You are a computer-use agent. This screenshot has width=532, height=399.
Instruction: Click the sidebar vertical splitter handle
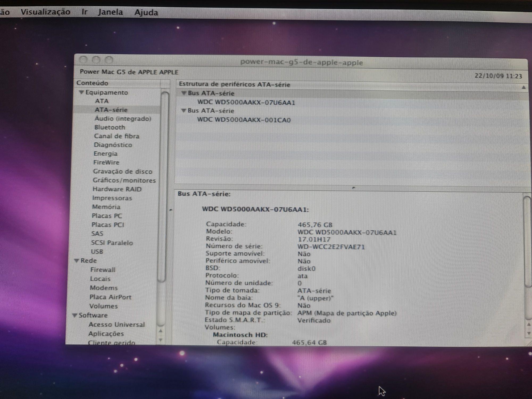171,210
